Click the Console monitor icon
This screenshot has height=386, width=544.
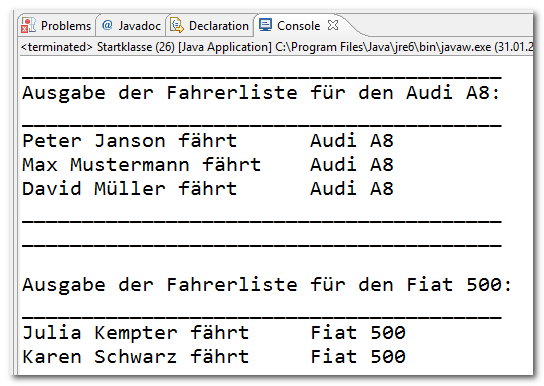click(265, 25)
